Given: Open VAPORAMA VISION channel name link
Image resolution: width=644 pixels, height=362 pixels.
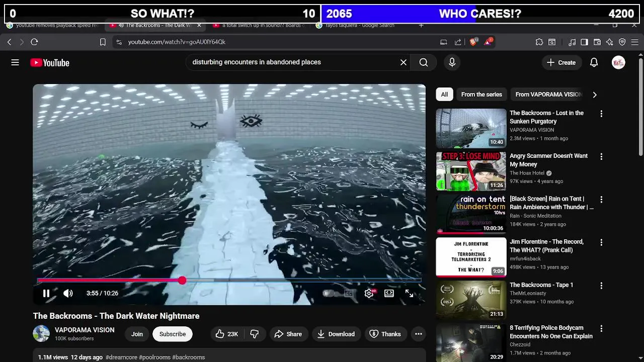Looking at the screenshot, I should 85,330.
